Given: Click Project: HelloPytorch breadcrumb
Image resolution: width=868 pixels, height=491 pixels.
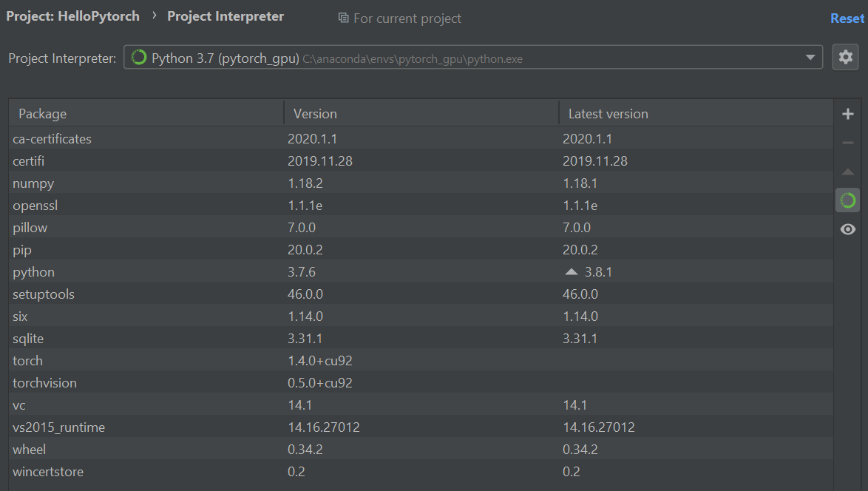Looking at the screenshot, I should 72,16.
